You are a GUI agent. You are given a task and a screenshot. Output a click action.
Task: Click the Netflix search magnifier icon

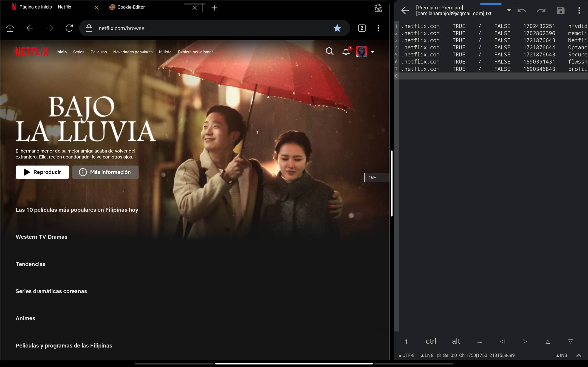[329, 51]
